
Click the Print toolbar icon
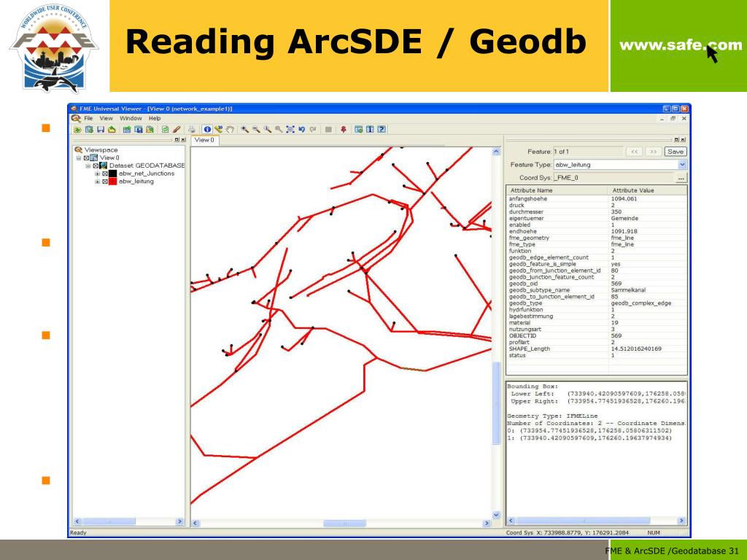(x=192, y=130)
